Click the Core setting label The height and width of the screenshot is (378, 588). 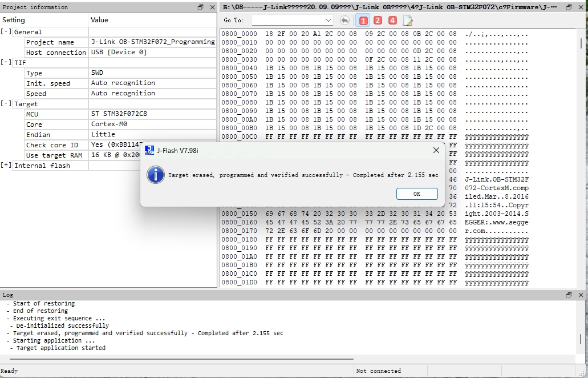(x=34, y=124)
